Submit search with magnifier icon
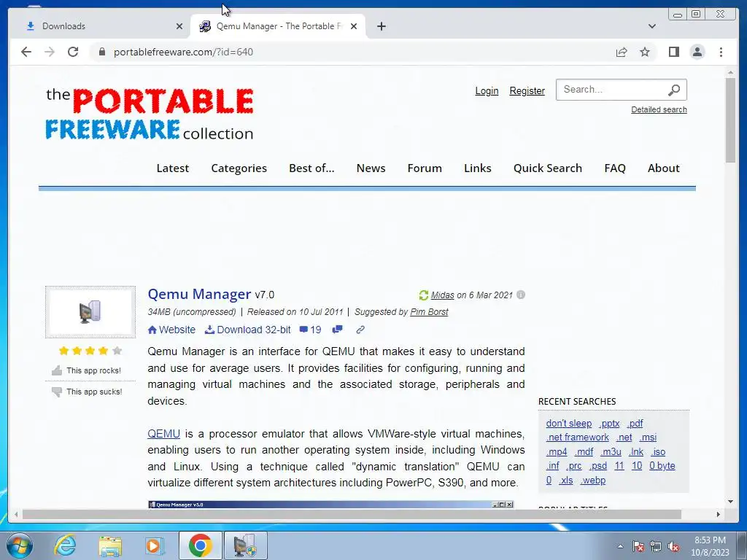This screenshot has width=747, height=560. click(673, 90)
